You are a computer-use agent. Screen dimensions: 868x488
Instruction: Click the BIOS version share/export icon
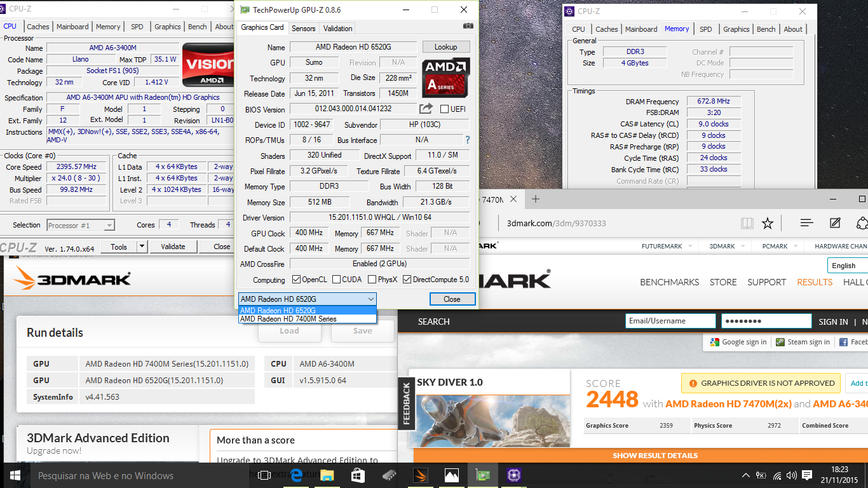click(426, 109)
